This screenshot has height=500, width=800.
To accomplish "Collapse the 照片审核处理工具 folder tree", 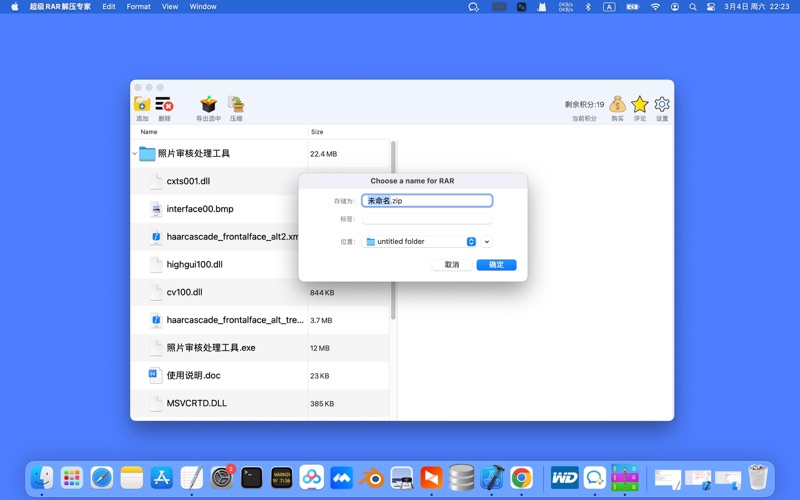I will click(x=135, y=154).
